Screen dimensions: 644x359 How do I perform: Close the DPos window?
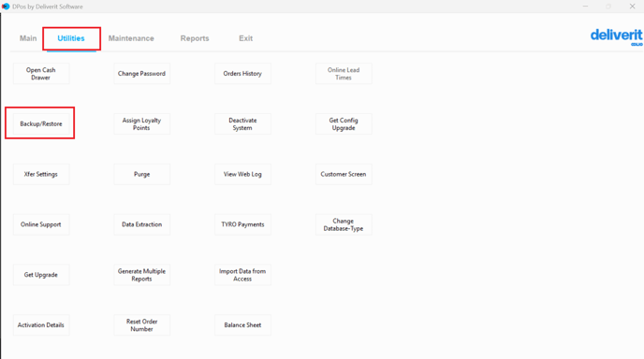tap(632, 7)
